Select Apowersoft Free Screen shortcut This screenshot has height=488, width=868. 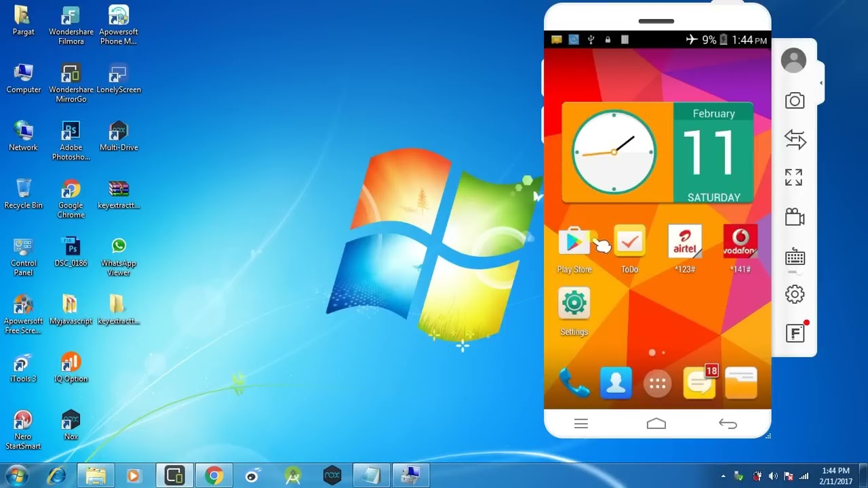23,314
